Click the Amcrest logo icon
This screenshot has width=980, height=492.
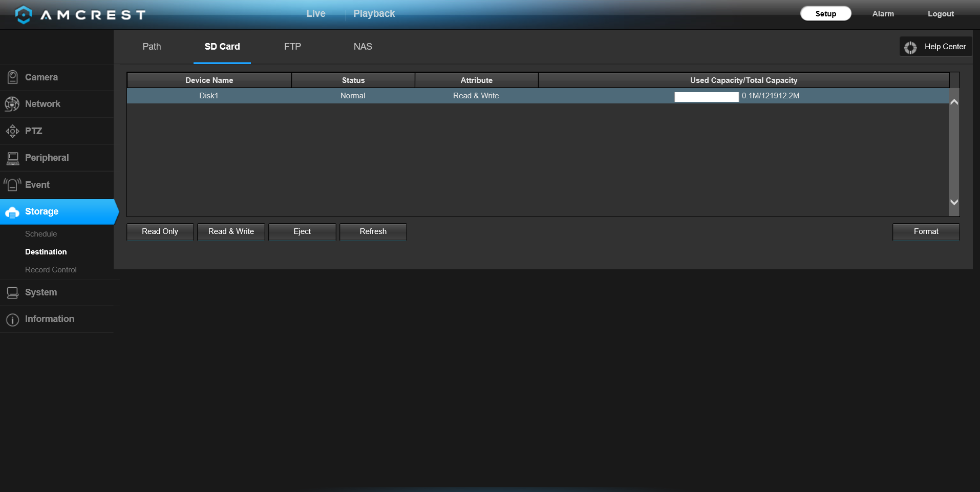[24, 14]
